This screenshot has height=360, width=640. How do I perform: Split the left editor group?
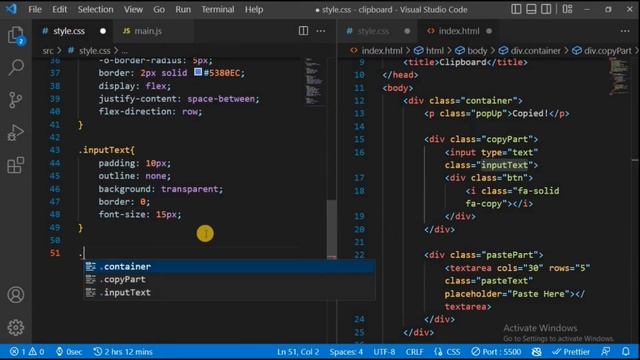tap(303, 31)
